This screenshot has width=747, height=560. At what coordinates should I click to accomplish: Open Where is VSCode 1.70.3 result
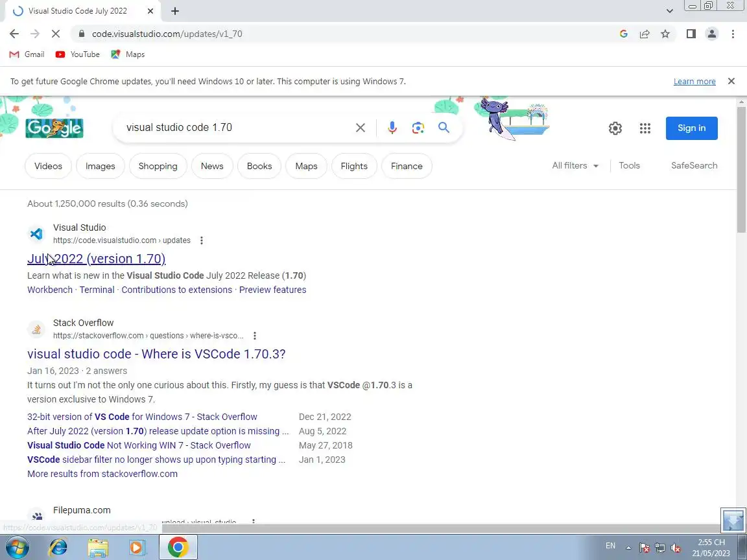point(156,355)
